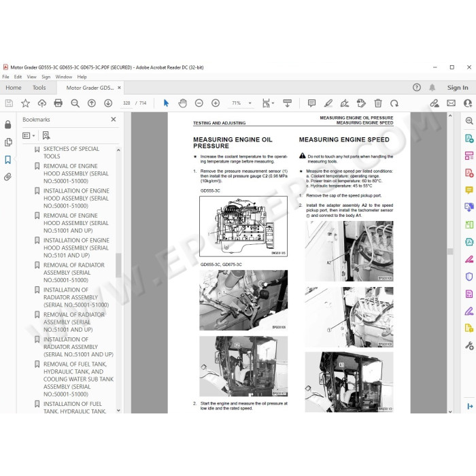
Task: Activate the Hand pan tool
Action: click(x=182, y=103)
